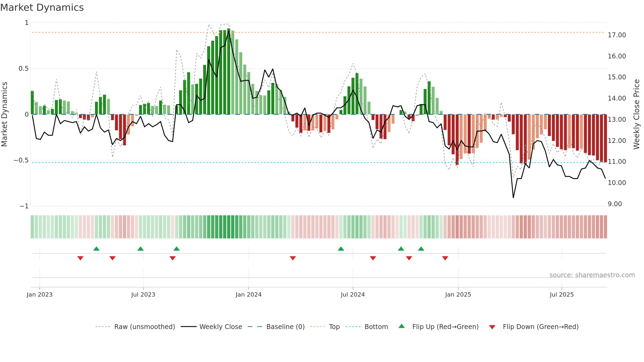Click the Jul 2024 x-axis label
Viewport: 644px width, 362px height.
[353, 294]
